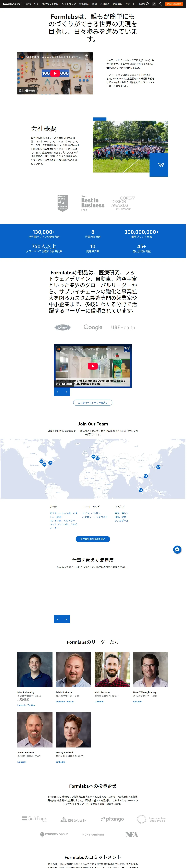Open the 3Dプリンタ menu
Screen dimensions: 188x868
[32, 4]
